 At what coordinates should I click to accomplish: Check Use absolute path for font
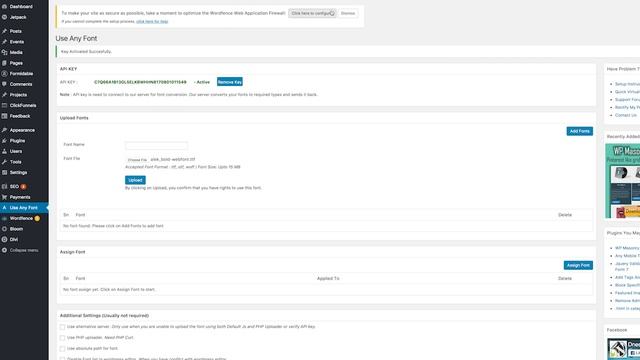tap(62, 349)
